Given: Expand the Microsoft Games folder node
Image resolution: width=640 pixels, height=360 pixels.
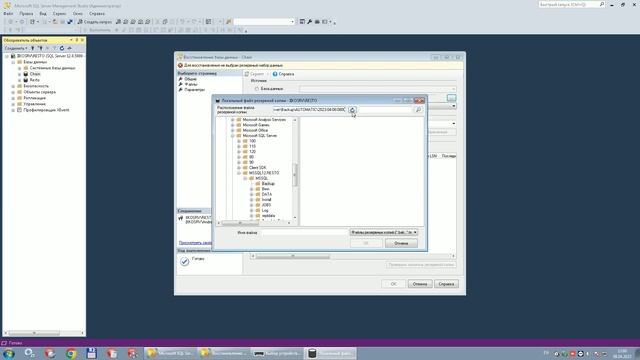Looking at the screenshot, I should [x=233, y=125].
